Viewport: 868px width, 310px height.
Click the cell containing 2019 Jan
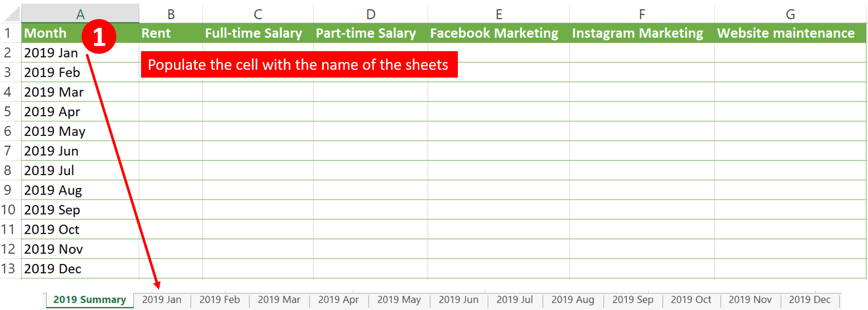[51, 52]
